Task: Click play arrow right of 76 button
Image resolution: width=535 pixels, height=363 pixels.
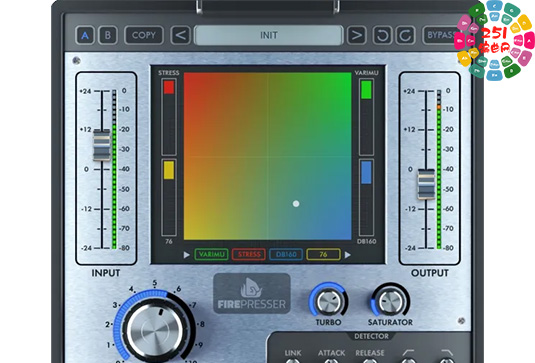Action: click(x=348, y=255)
